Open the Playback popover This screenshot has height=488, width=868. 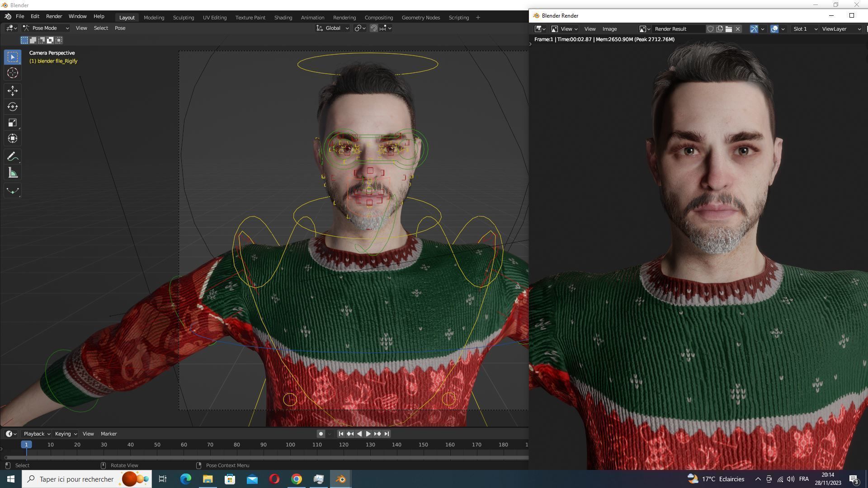point(37,434)
